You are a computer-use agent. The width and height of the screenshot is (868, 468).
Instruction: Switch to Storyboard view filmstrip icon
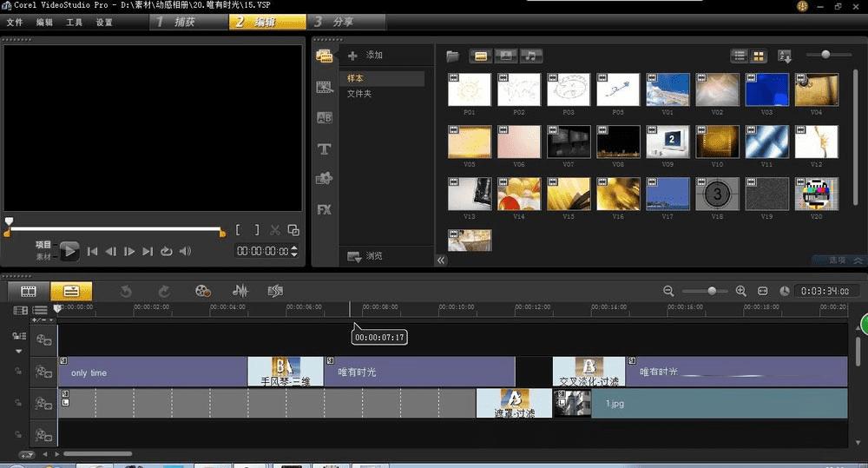[x=29, y=291]
